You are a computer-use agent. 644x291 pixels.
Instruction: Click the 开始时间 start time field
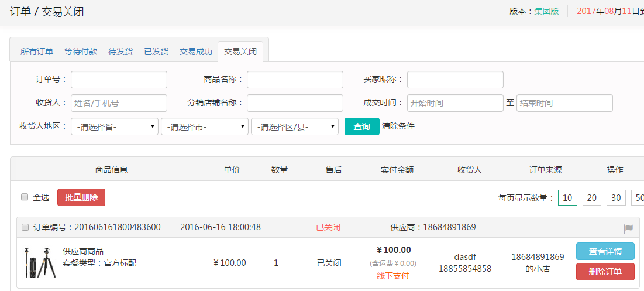pos(455,103)
